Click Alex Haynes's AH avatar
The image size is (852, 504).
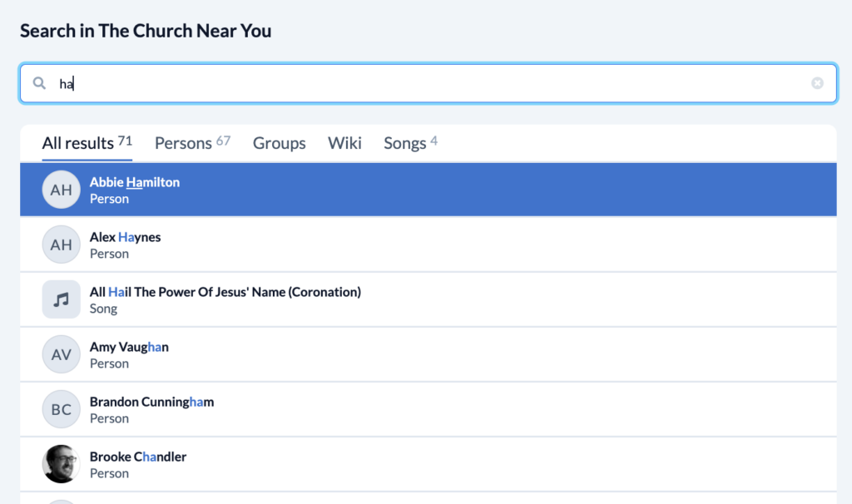[62, 245]
